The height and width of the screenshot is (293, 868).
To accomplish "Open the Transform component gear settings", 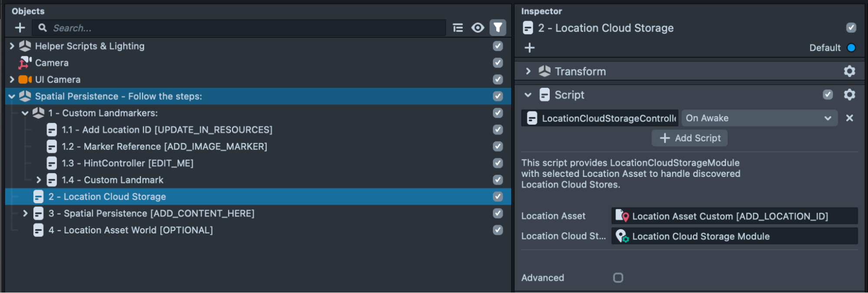I will 849,71.
